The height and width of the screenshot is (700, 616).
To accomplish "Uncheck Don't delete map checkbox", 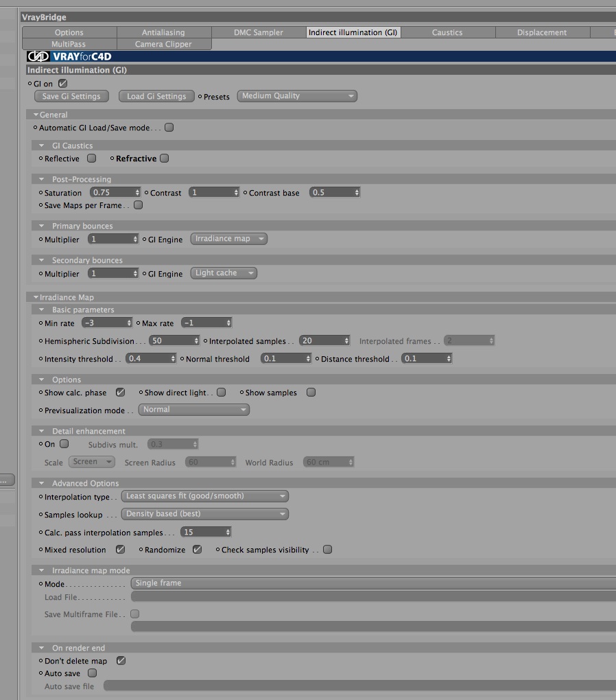I will (121, 660).
